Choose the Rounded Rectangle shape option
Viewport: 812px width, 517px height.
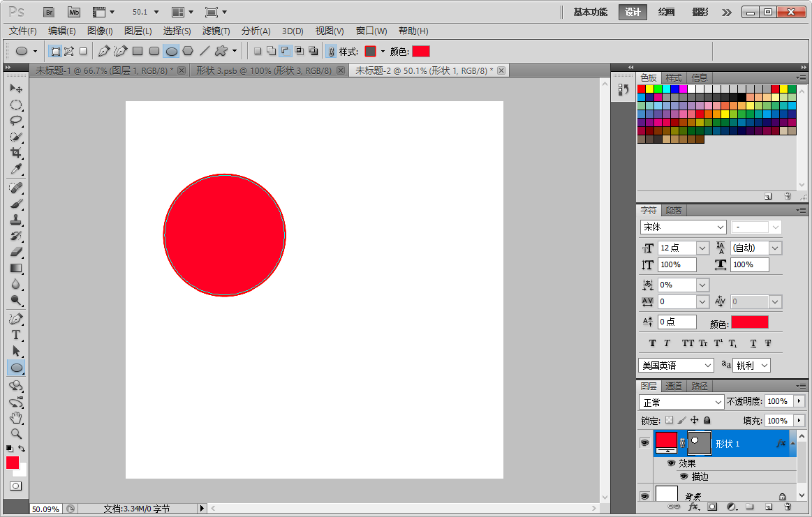pyautogui.click(x=154, y=51)
